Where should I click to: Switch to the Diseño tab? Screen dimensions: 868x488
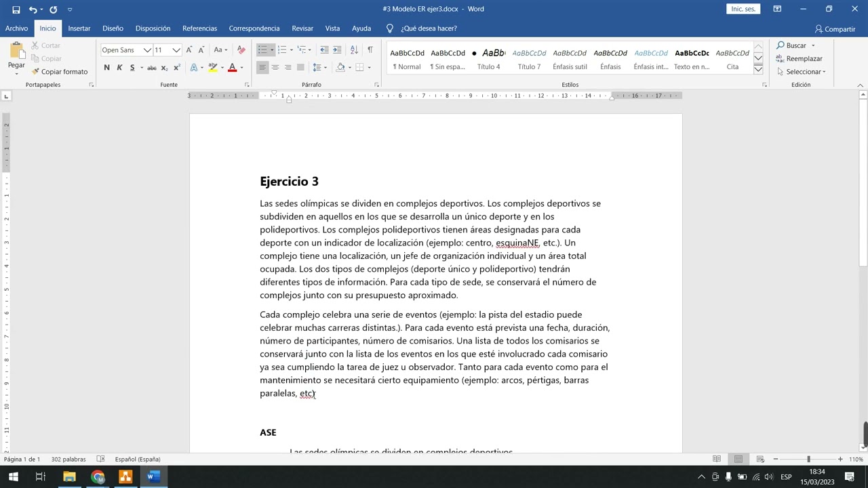[113, 28]
